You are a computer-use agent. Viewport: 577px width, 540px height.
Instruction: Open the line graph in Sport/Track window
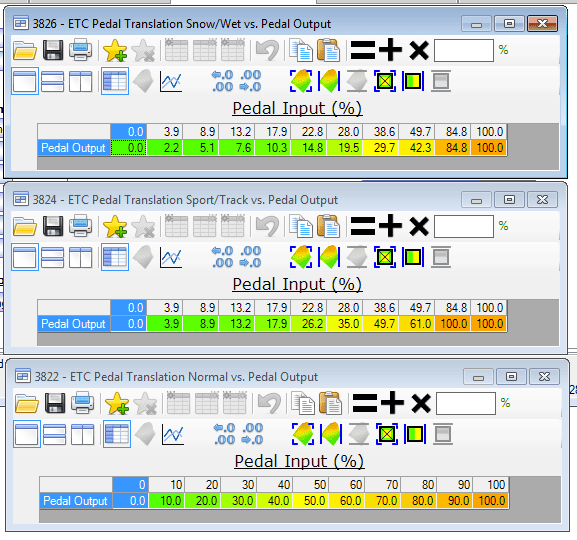coord(171,257)
